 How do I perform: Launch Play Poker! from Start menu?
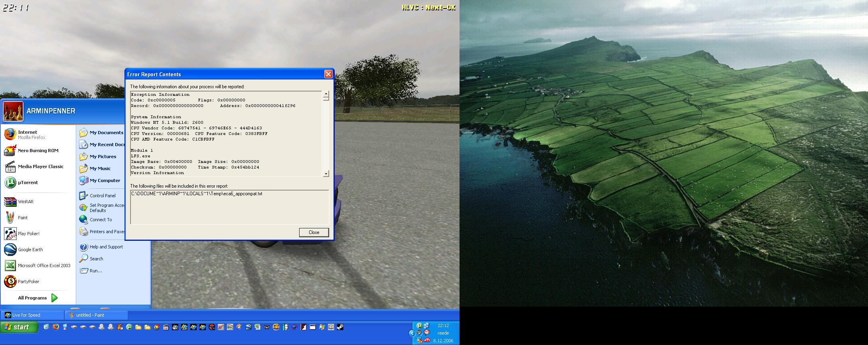38,234
